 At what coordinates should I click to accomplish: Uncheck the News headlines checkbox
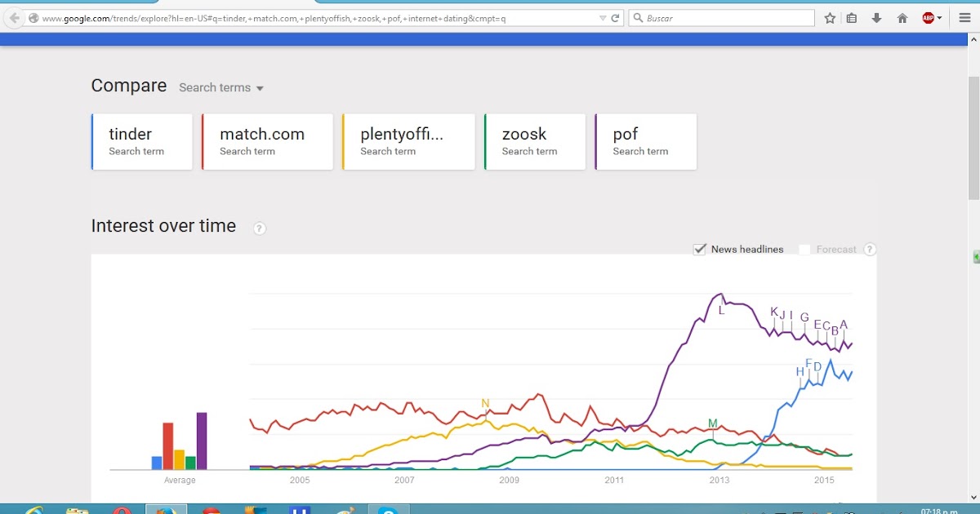click(x=700, y=250)
